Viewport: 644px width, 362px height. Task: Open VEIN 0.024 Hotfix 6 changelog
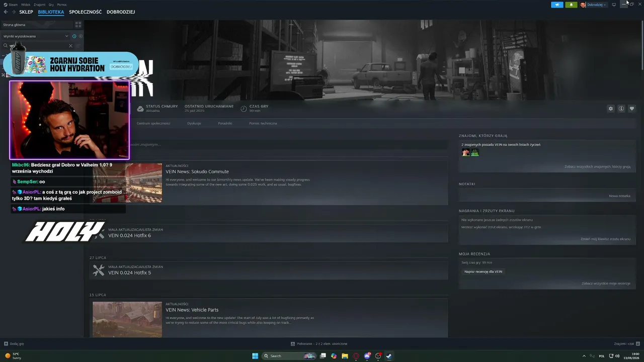[129, 235]
